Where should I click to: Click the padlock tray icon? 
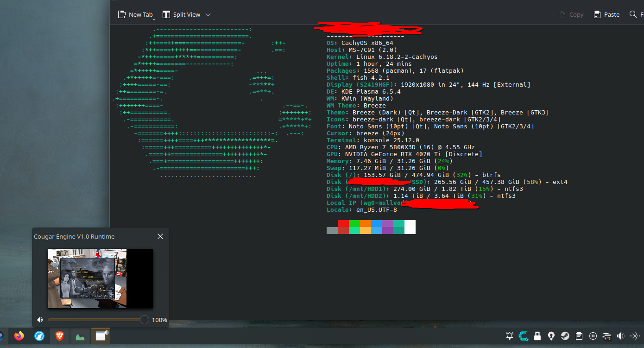(x=537, y=336)
